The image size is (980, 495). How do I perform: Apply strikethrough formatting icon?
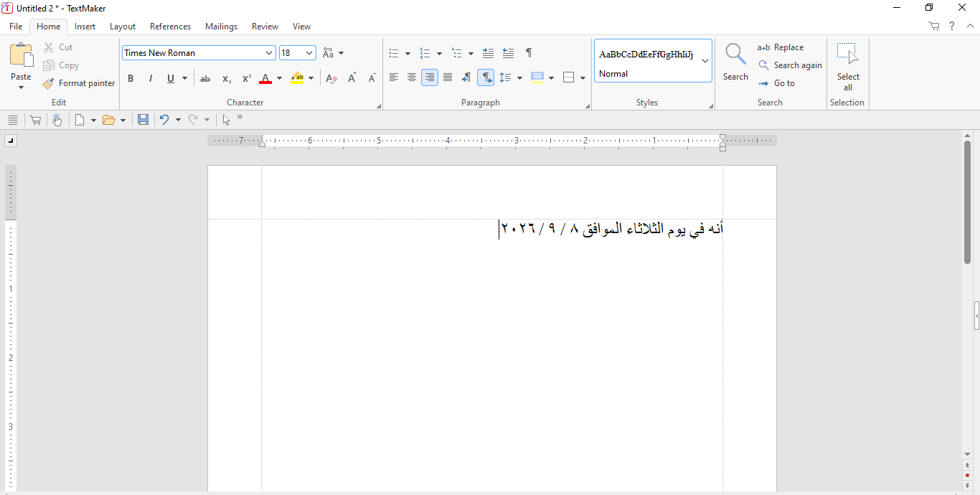click(x=205, y=79)
